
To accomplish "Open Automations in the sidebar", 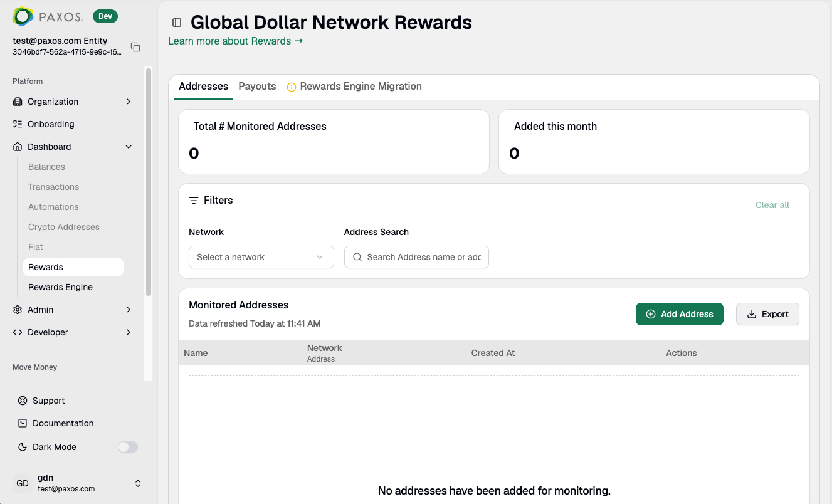I will pyautogui.click(x=53, y=207).
